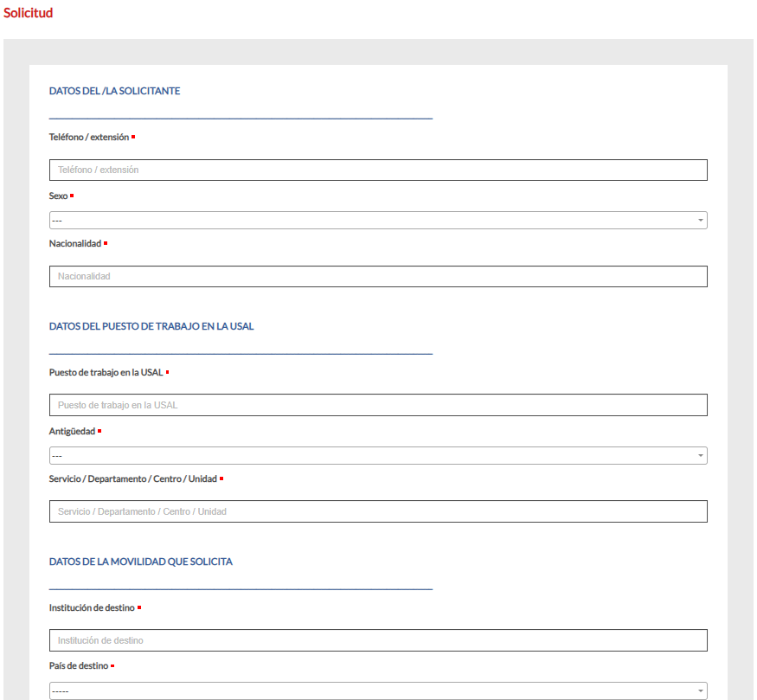Click the Teléfono / extensión label

(88, 137)
